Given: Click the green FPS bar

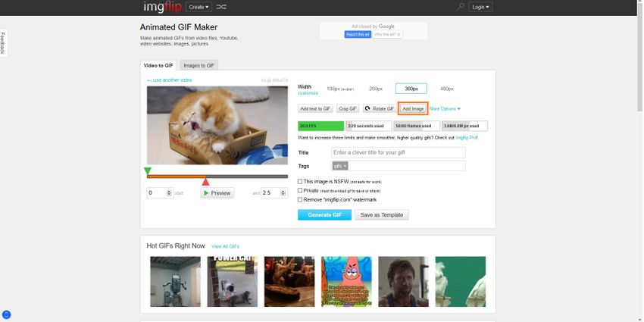Looking at the screenshot, I should click(320, 126).
